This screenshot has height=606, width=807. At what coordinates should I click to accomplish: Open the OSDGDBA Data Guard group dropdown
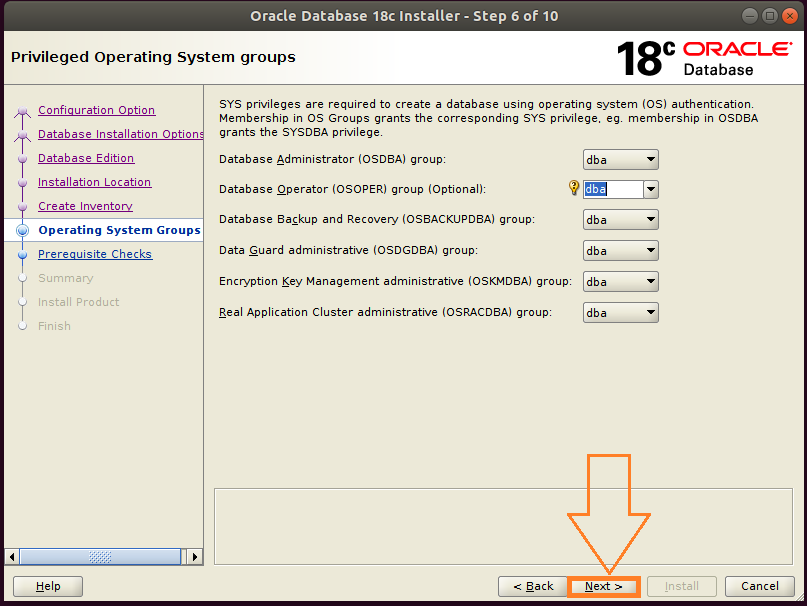620,251
